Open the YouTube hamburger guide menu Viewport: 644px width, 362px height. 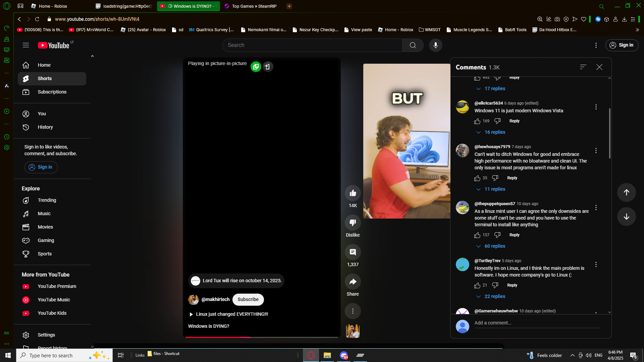[26, 45]
